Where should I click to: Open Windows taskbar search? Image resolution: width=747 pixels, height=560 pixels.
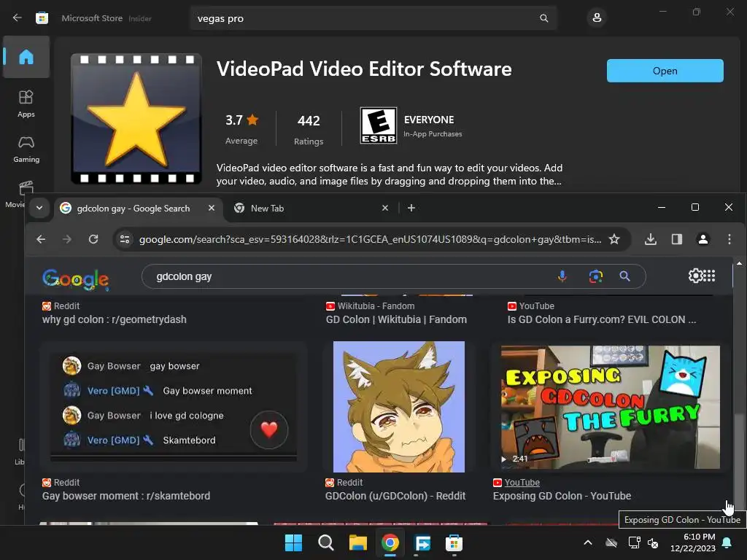326,542
